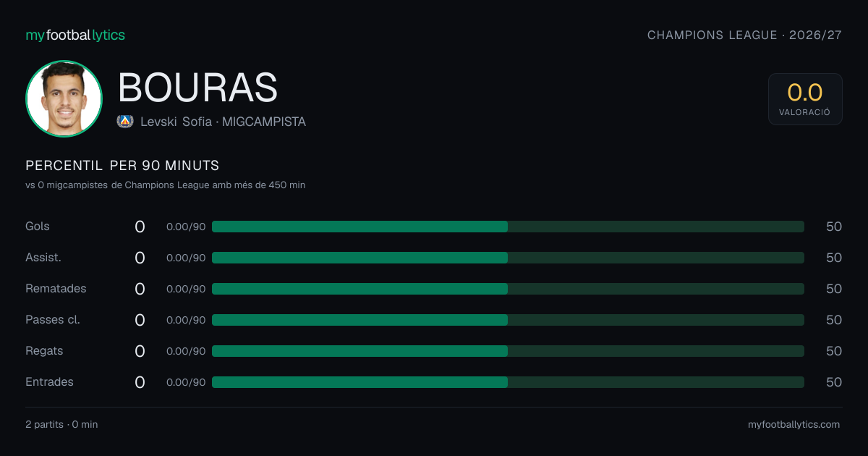
Task: Click the 2 partits 0 min footer text
Action: [61, 424]
